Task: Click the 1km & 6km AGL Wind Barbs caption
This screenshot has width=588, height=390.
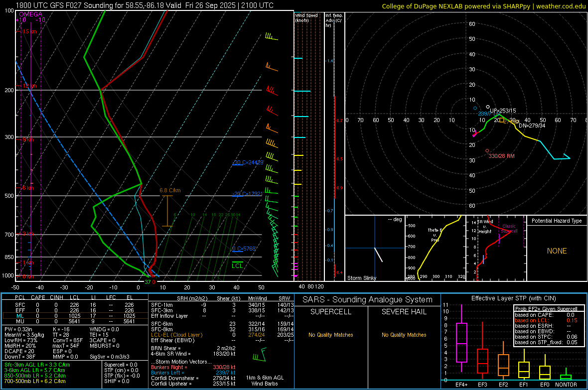Action: [265, 381]
